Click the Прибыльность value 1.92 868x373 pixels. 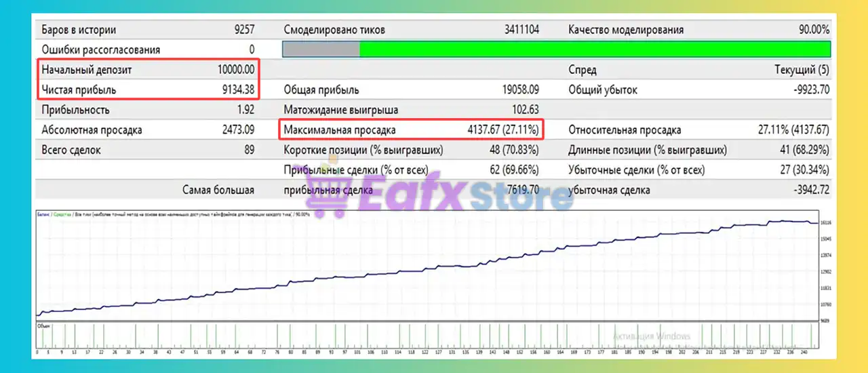[x=245, y=110]
